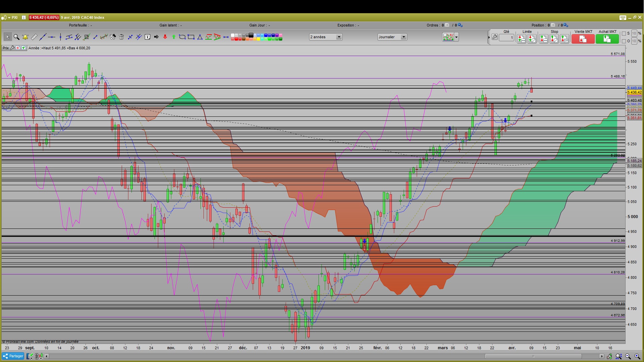Click the green Achat MKT button

(x=607, y=39)
